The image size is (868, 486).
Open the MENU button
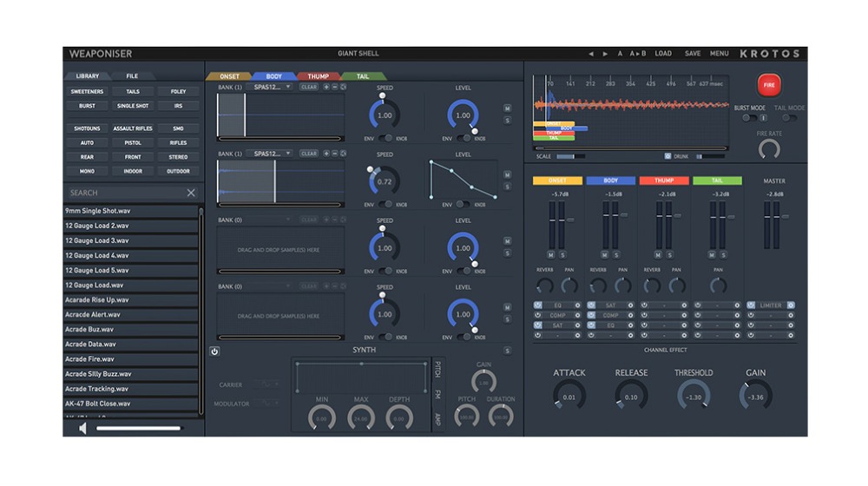tap(719, 54)
